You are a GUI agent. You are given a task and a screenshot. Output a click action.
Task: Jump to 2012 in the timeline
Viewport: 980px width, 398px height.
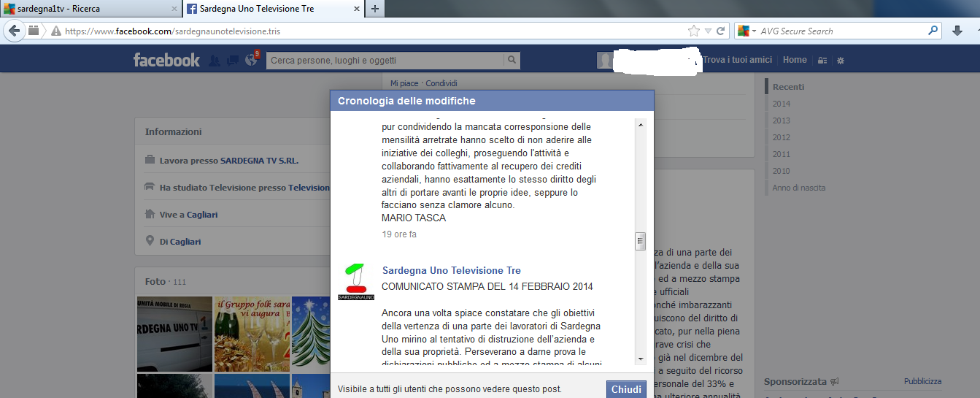(x=782, y=137)
